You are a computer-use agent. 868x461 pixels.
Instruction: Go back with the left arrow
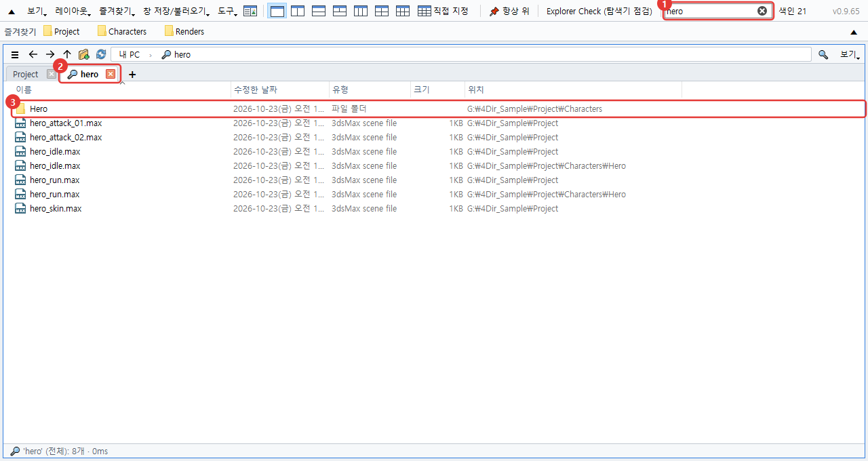point(33,54)
